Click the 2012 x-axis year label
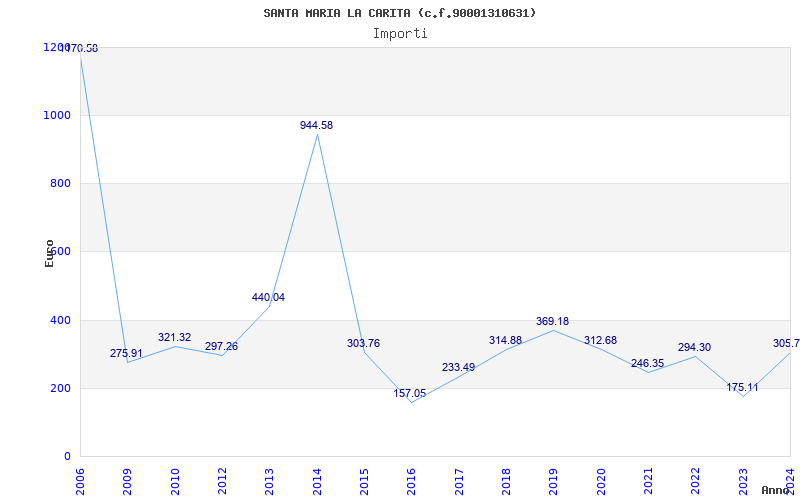800x500 pixels. [x=222, y=482]
